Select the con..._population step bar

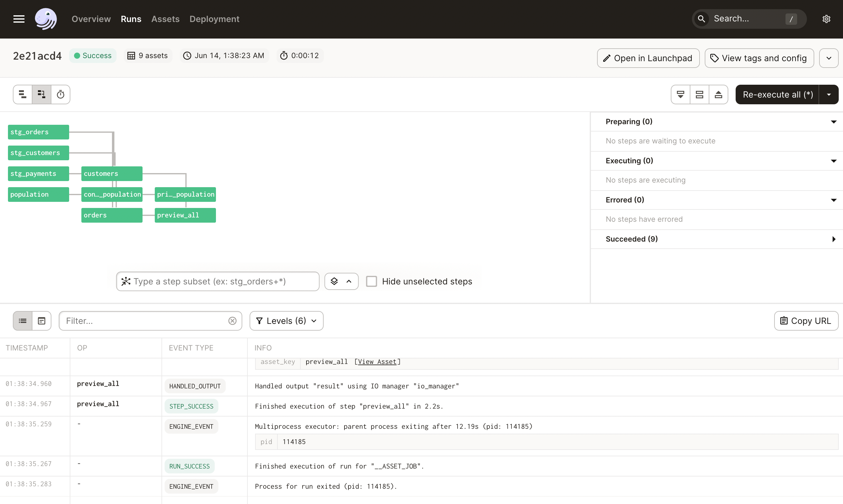pos(112,195)
